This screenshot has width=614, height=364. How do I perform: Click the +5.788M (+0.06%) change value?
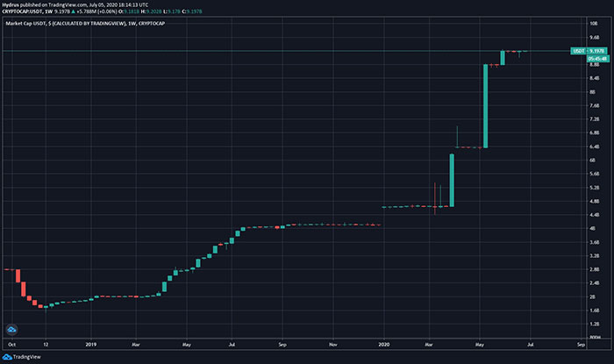96,11
